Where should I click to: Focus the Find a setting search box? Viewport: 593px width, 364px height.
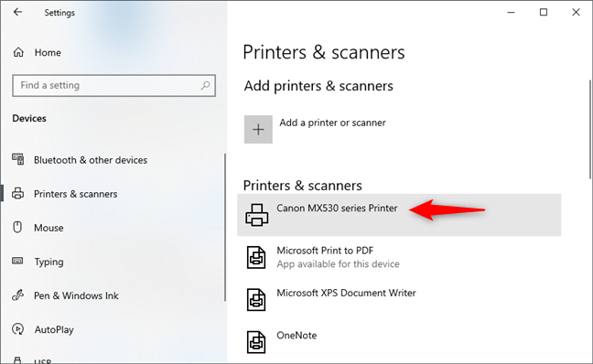click(113, 85)
